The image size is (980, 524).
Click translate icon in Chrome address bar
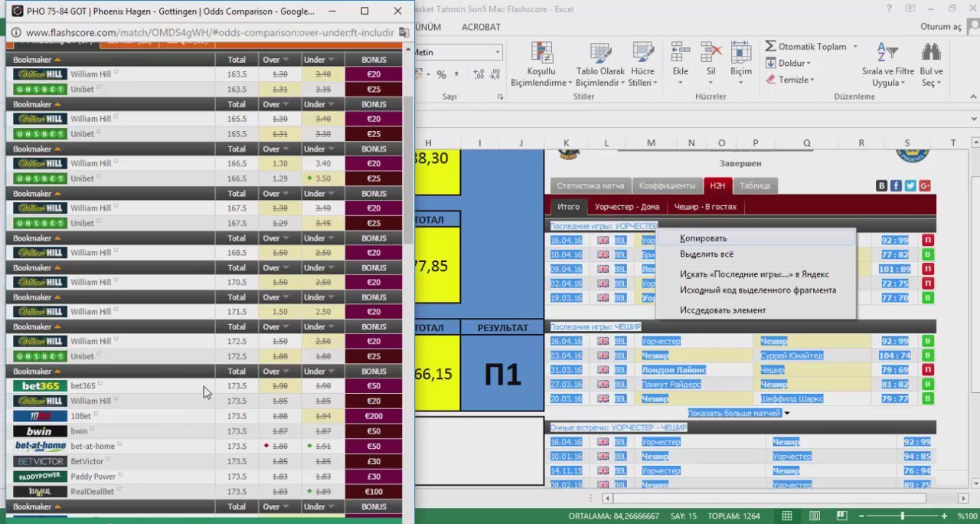(403, 33)
